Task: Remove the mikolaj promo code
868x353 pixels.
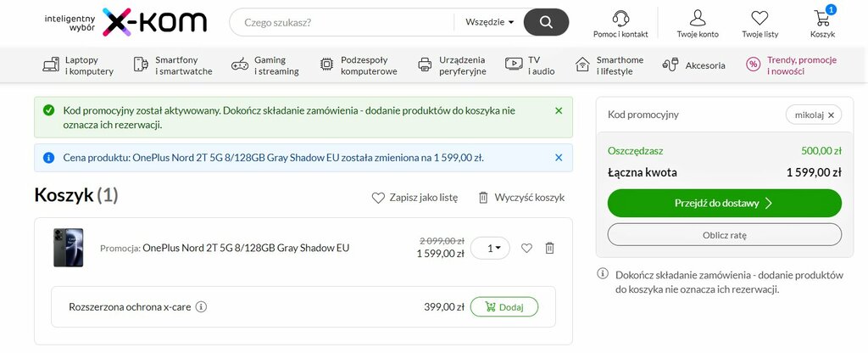Action: pos(831,115)
